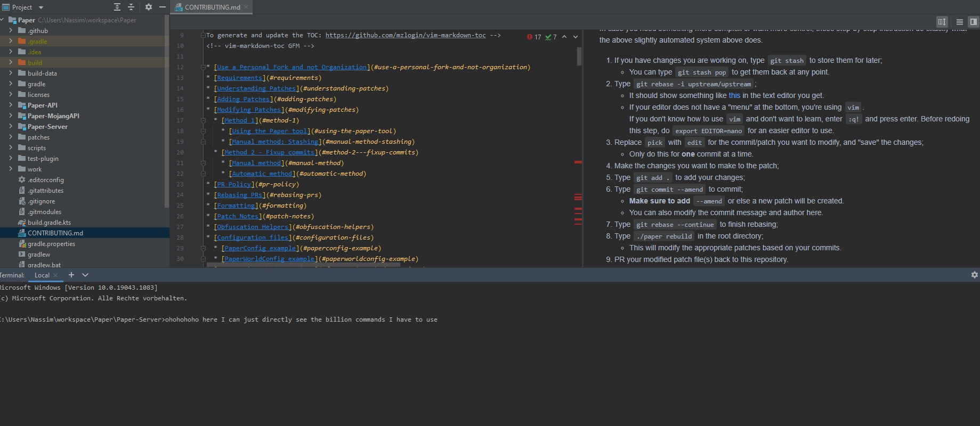Select the .idea folder

tap(34, 52)
